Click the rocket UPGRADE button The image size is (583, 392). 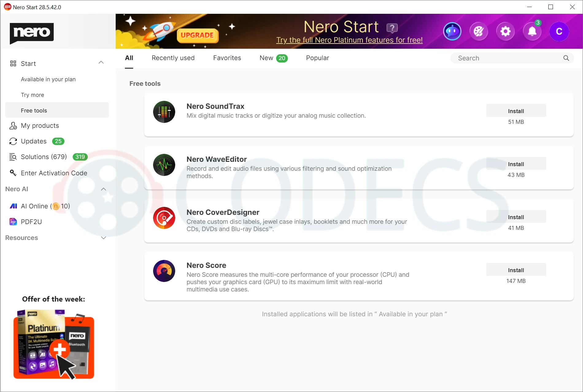(x=197, y=35)
